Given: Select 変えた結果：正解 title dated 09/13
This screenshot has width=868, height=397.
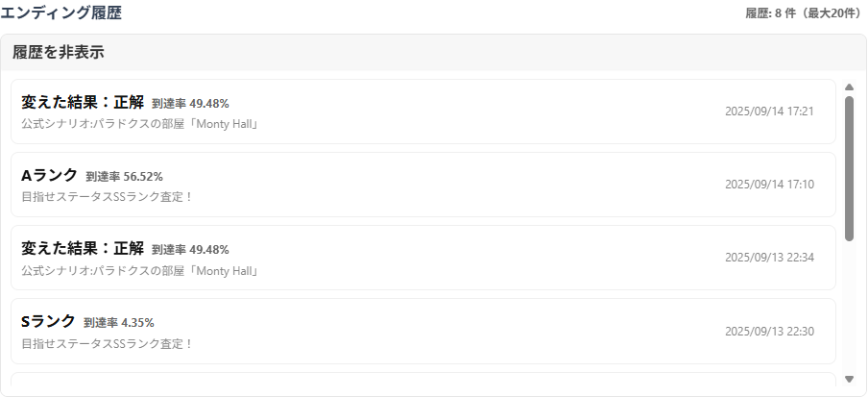Looking at the screenshot, I should click(83, 248).
